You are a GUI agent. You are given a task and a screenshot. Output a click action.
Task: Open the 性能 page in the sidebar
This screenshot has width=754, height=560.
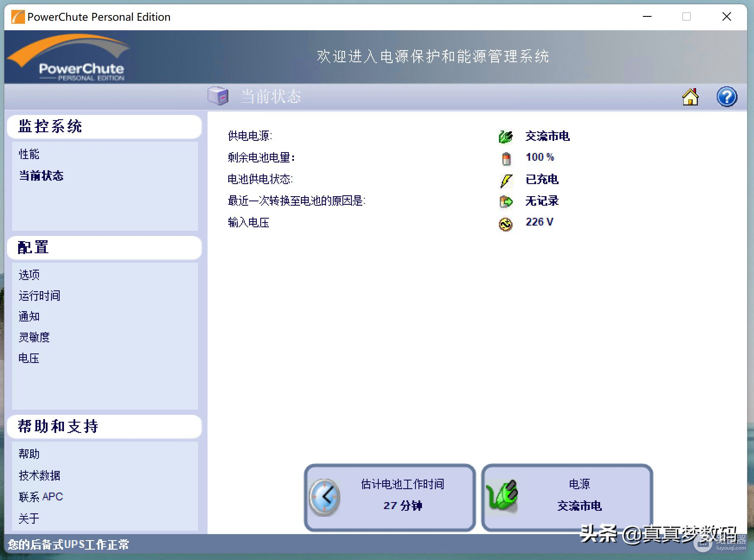click(x=29, y=154)
